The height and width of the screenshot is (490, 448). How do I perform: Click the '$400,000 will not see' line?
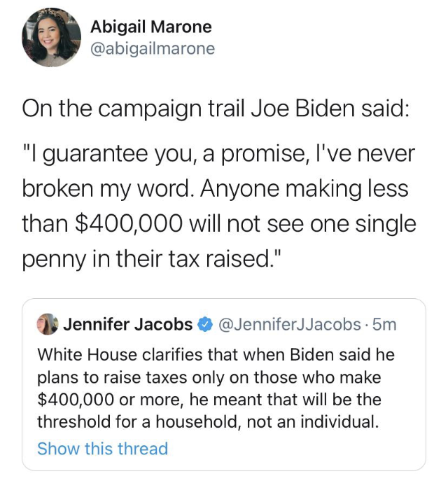219,225
